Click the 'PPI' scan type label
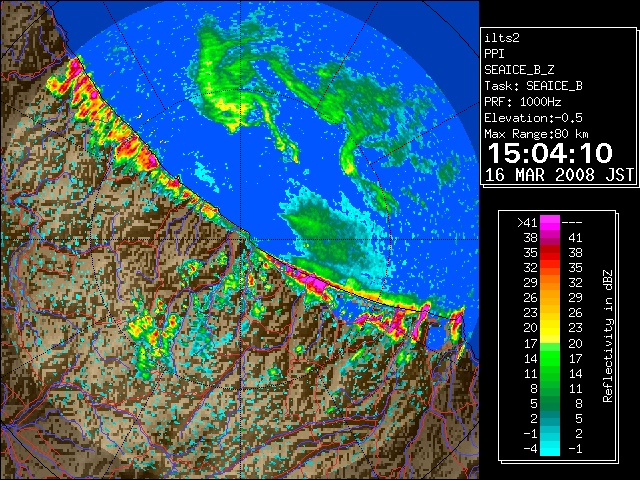The height and width of the screenshot is (480, 640). [x=494, y=54]
